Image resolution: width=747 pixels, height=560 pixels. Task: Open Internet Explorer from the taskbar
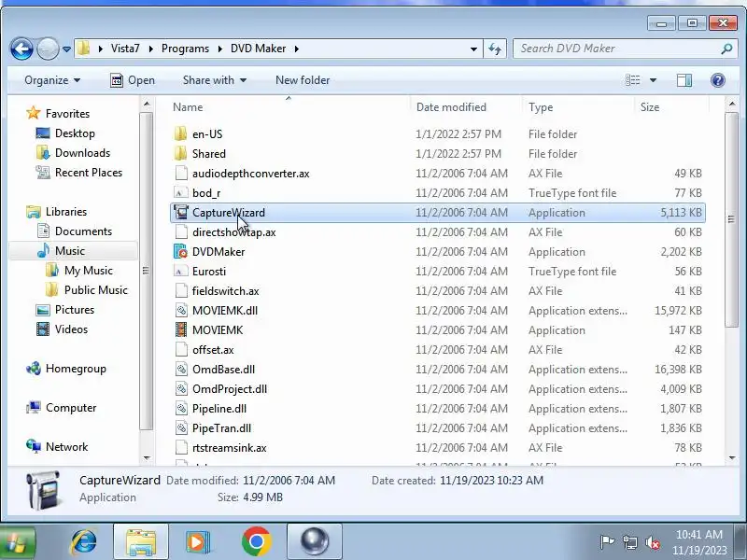84,541
